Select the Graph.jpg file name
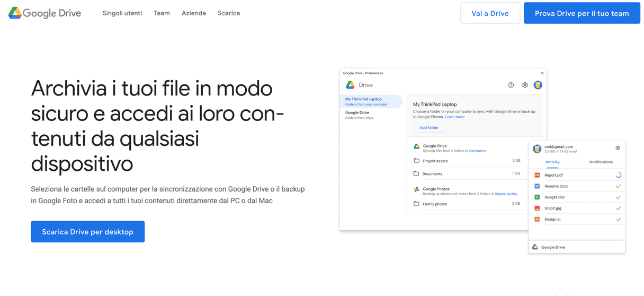This screenshot has width=644, height=296. point(553,208)
